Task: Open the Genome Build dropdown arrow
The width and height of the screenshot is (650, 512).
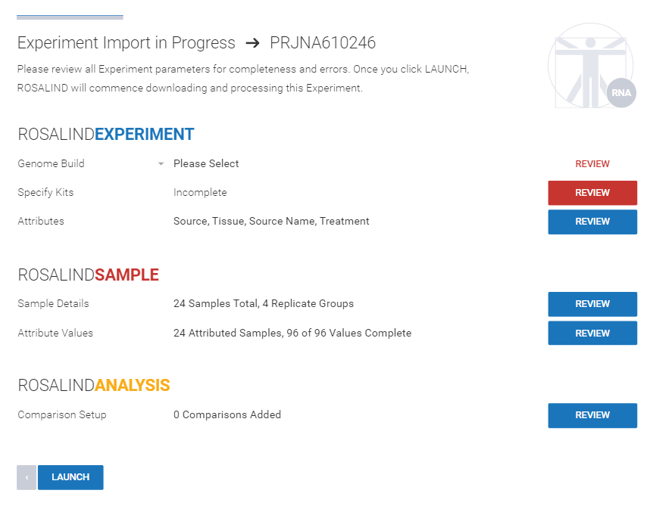Action: coord(161,164)
